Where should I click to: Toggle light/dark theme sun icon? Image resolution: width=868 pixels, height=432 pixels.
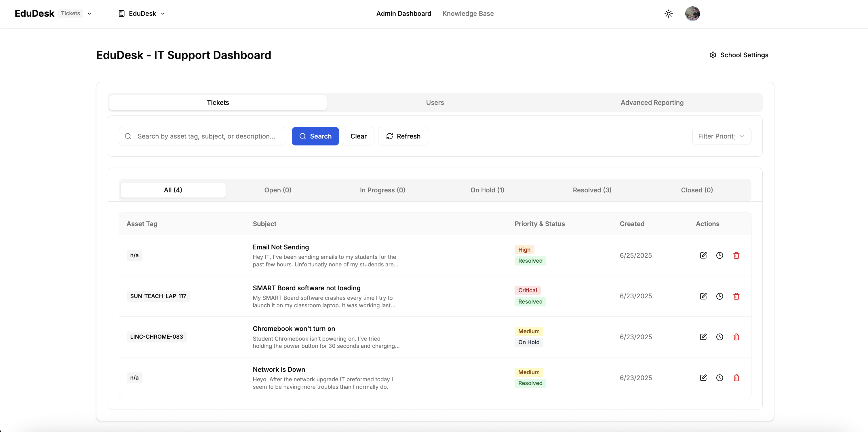[668, 14]
